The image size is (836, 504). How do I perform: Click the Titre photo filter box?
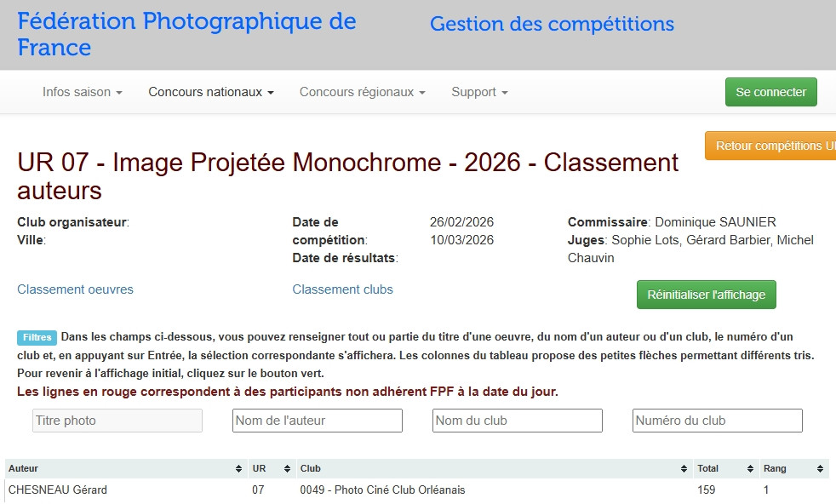[x=117, y=421]
